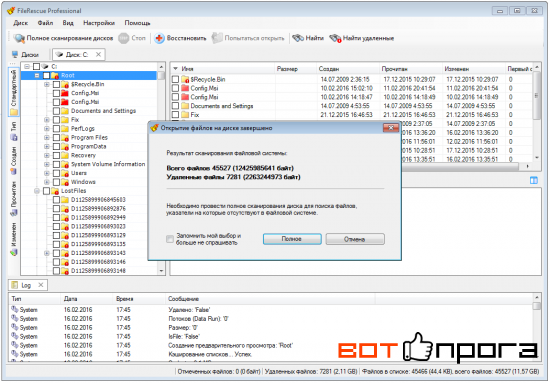Click the Сообщение log column header
Screen dimensions: 550x383
(270, 299)
